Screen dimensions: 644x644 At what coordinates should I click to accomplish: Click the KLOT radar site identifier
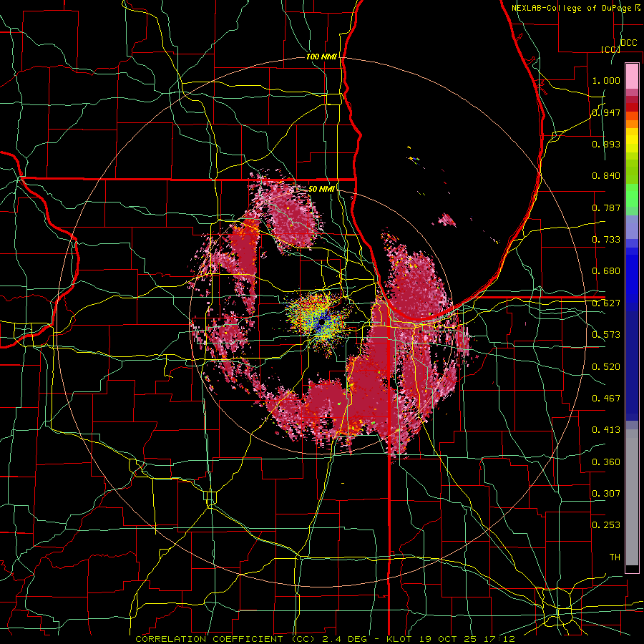point(399,639)
